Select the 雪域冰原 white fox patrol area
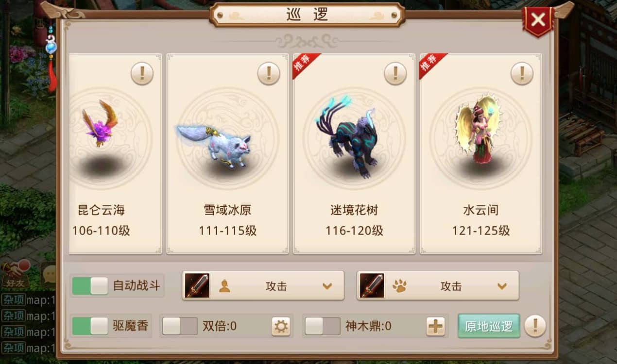The height and width of the screenshot is (364, 617). point(227,154)
